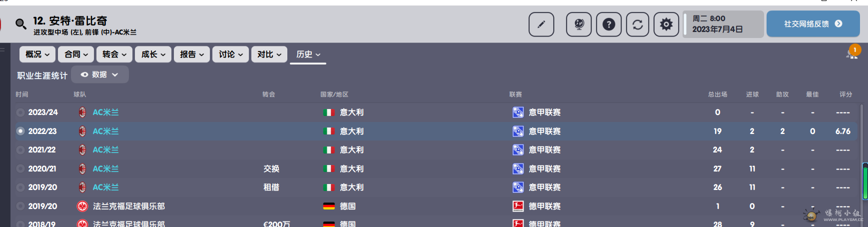Screen dimensions: 868x227
Task: Open the question mark help icon
Action: click(609, 24)
